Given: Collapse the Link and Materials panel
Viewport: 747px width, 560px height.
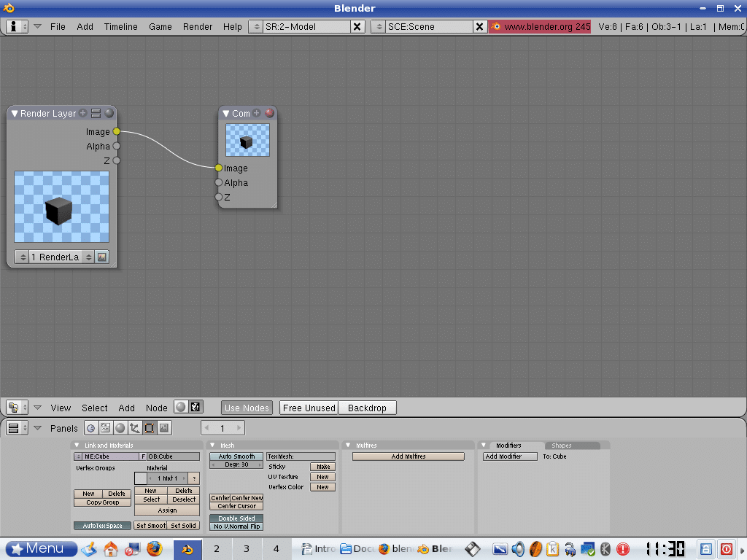Looking at the screenshot, I should point(77,446).
